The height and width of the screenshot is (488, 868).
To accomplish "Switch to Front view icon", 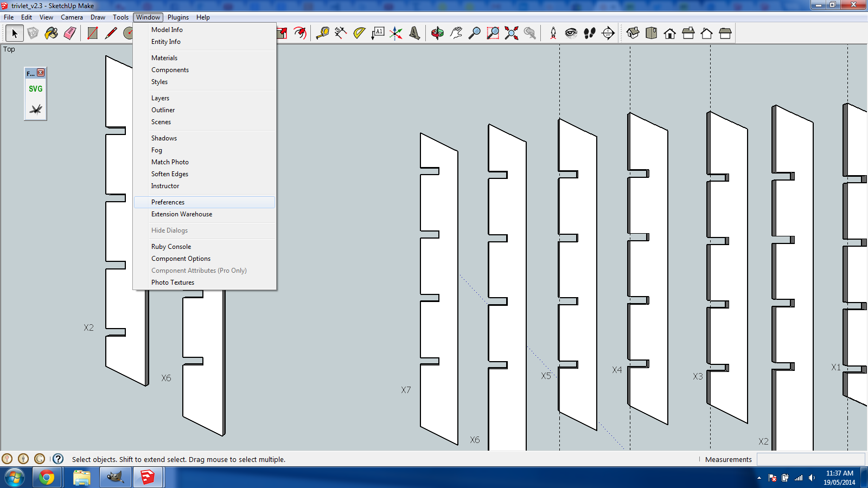I will (670, 34).
